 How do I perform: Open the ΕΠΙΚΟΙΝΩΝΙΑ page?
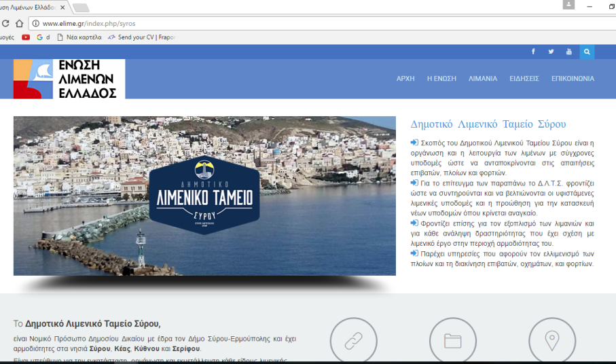coord(573,79)
